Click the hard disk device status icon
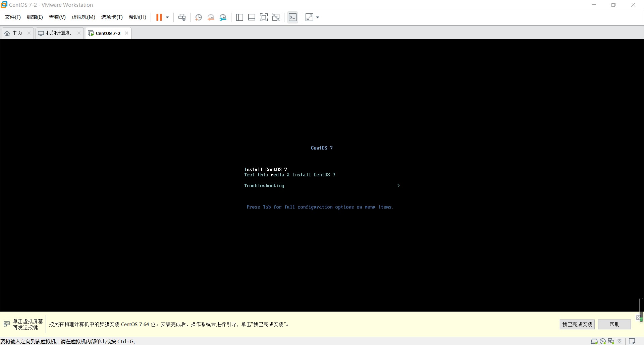The width and height of the screenshot is (644, 345). (594, 341)
